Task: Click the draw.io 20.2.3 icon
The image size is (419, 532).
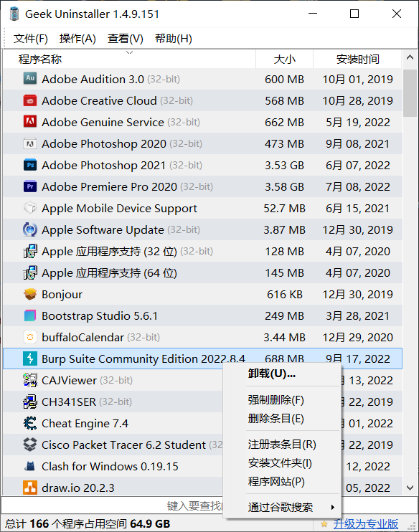Action: [x=30, y=488]
